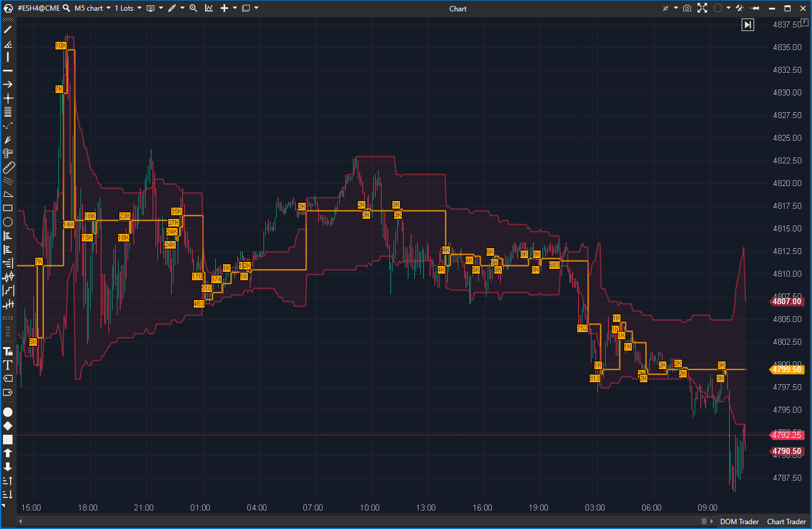Click the 4790.50 price label
Viewport: 812px width, 529px height.
point(787,451)
